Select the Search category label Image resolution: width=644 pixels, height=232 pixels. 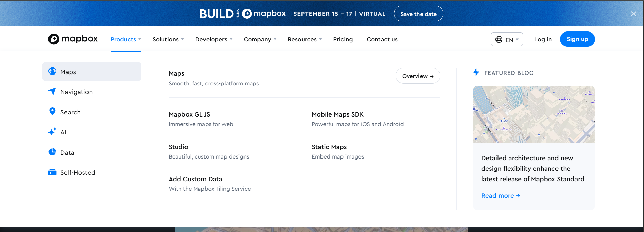[71, 112]
